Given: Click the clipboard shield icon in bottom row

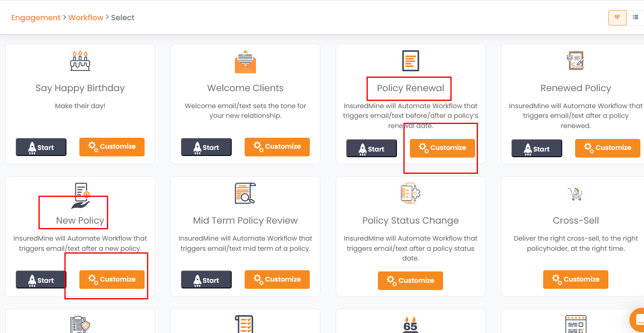Looking at the screenshot, I should (x=80, y=324).
